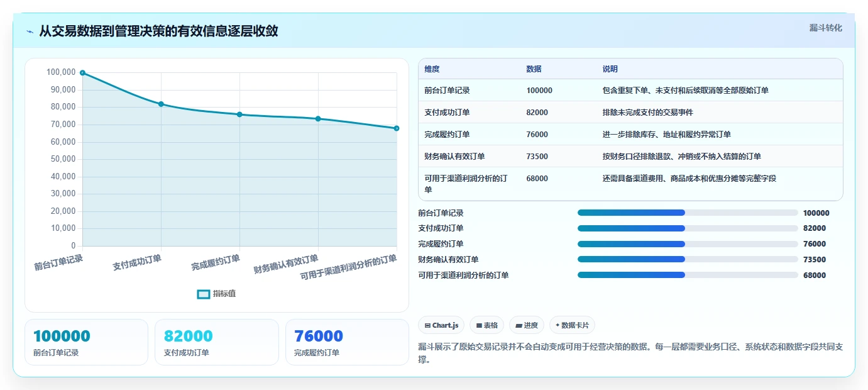This screenshot has width=868, height=390.
Task: Click the 73500 value in the table's 数据 column
Action: pyautogui.click(x=537, y=157)
